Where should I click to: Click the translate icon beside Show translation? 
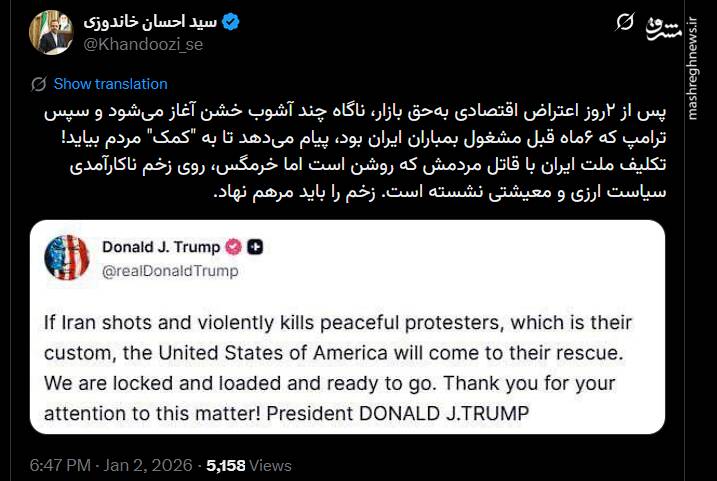pos(38,84)
